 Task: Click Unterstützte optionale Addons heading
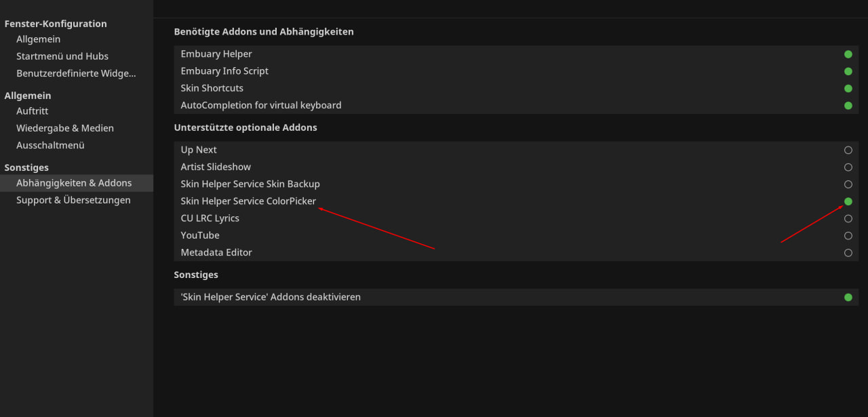click(245, 127)
